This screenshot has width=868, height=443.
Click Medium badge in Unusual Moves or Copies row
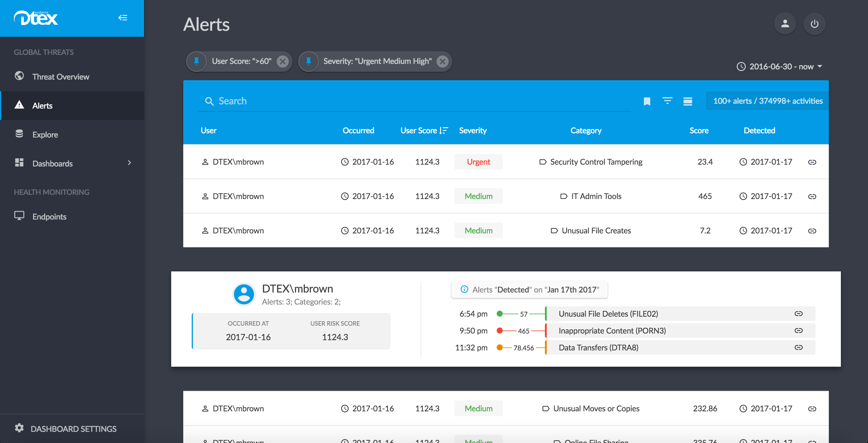point(478,409)
